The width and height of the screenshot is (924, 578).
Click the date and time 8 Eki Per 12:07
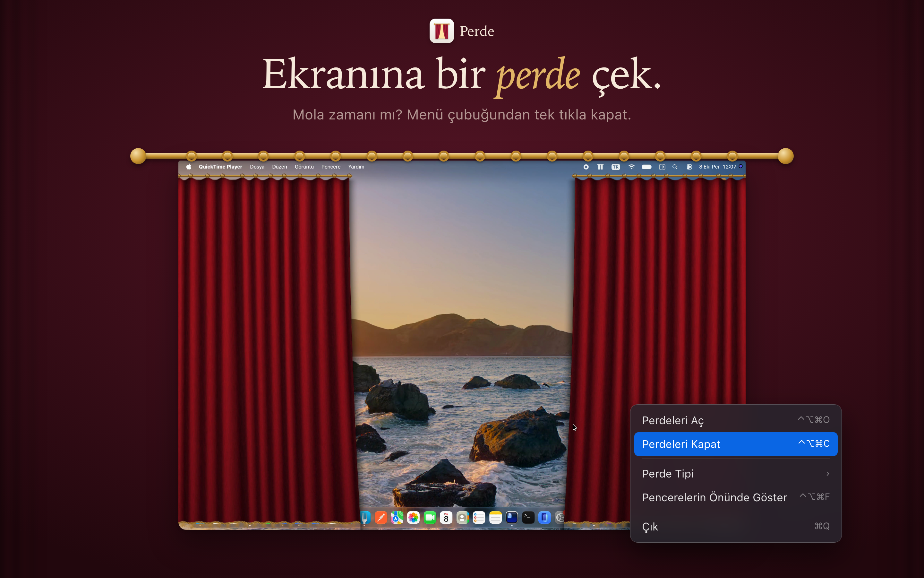[717, 167]
